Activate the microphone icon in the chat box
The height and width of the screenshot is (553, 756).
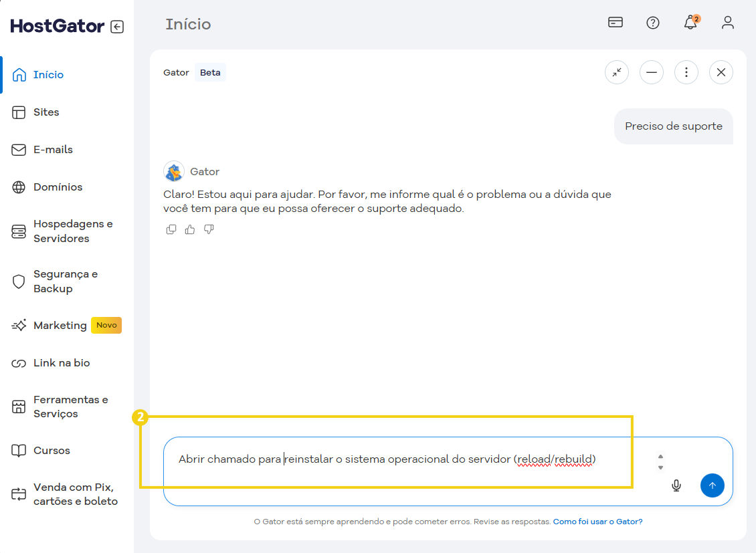(x=676, y=485)
